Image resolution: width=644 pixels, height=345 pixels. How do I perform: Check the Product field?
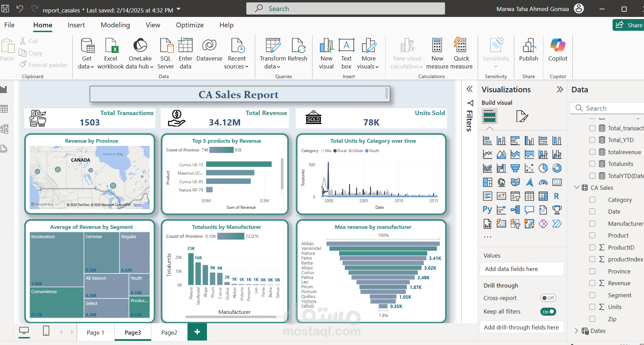tap(593, 235)
